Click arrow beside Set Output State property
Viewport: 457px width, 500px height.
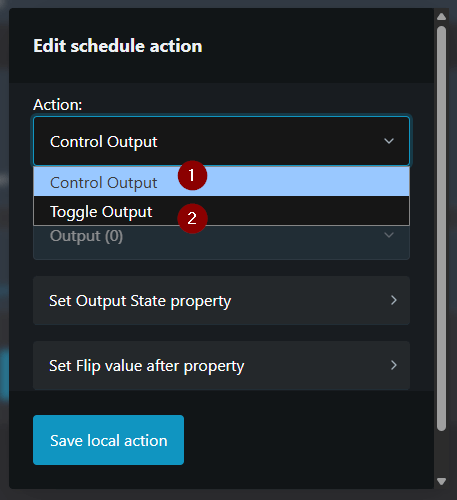tap(394, 300)
